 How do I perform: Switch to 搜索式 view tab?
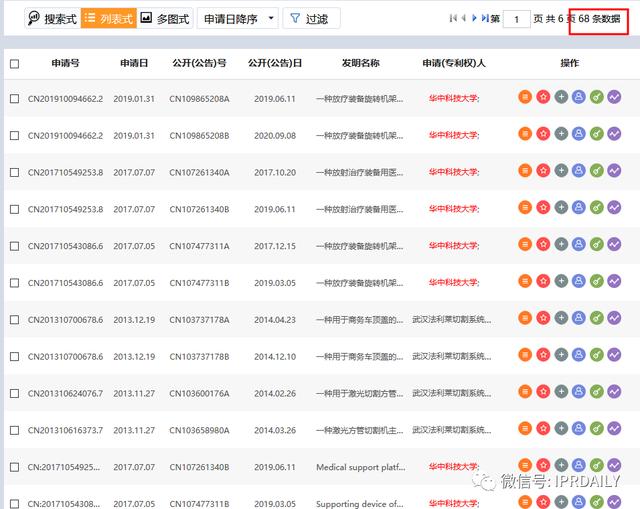pyautogui.click(x=53, y=19)
